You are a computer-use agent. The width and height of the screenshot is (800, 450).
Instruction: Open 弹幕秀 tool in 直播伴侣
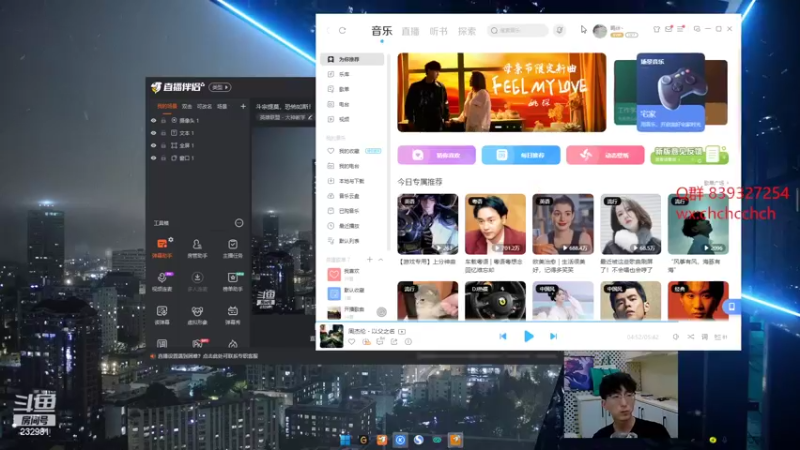[233, 315]
